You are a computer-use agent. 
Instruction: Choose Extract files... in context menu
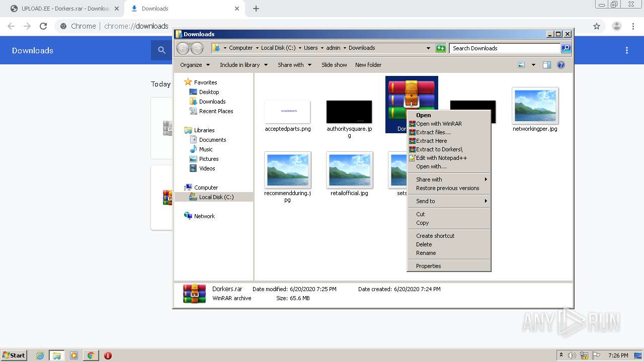click(x=433, y=132)
